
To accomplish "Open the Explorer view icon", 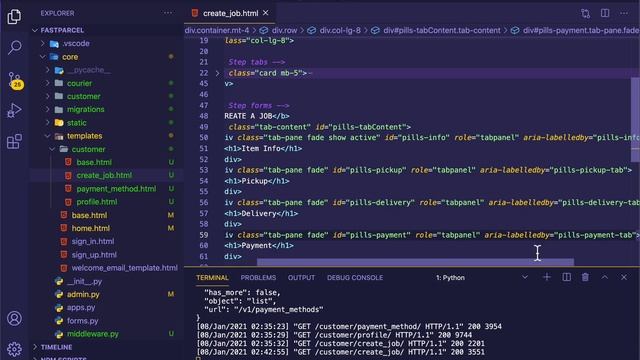I will pyautogui.click(x=14, y=16).
